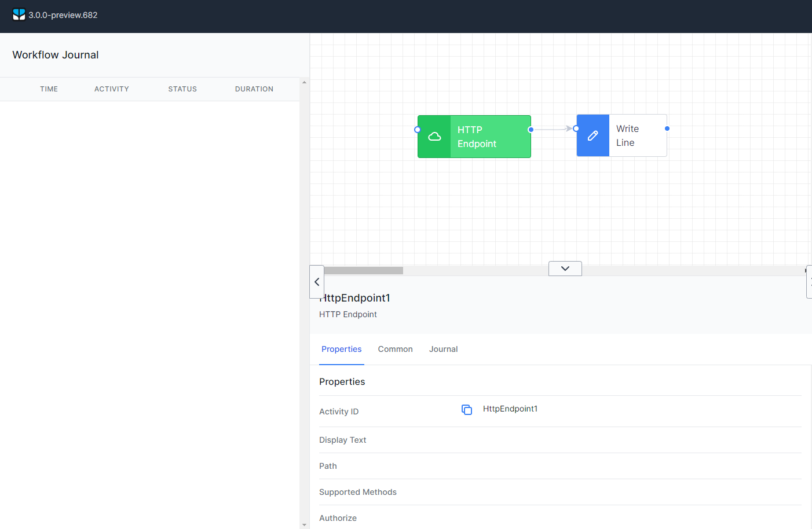Sort journal by the ACTIVITY column

111,89
